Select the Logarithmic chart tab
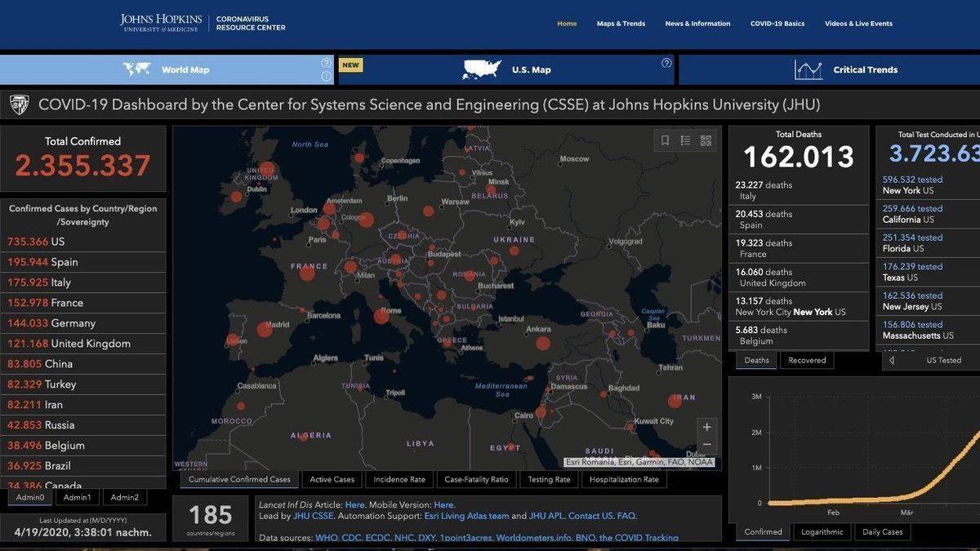Viewport: 980px width, 551px height. [822, 531]
